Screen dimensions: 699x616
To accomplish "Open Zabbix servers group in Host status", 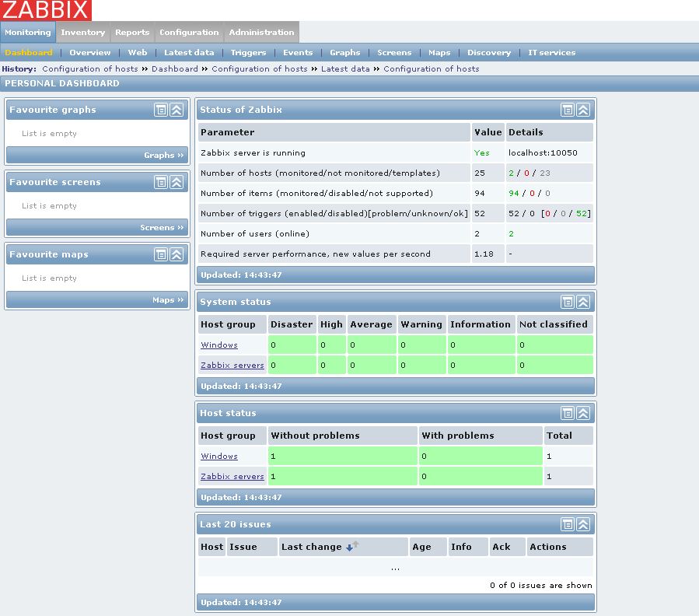I will (x=232, y=476).
